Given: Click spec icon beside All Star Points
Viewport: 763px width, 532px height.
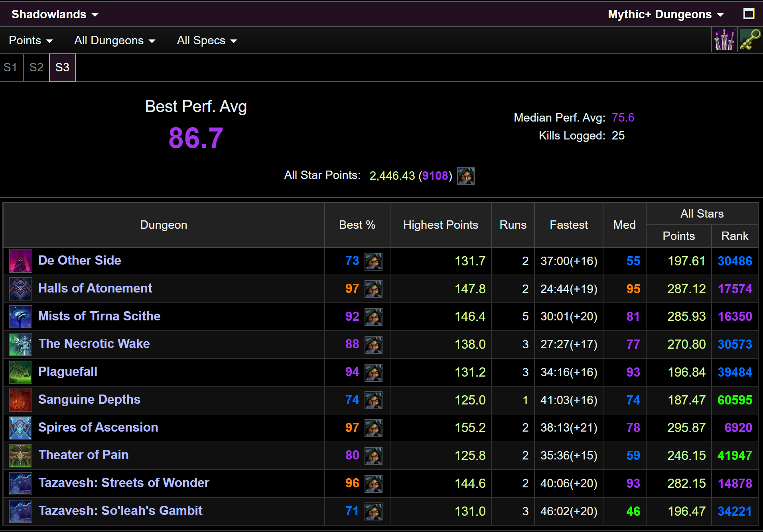Looking at the screenshot, I should (466, 176).
